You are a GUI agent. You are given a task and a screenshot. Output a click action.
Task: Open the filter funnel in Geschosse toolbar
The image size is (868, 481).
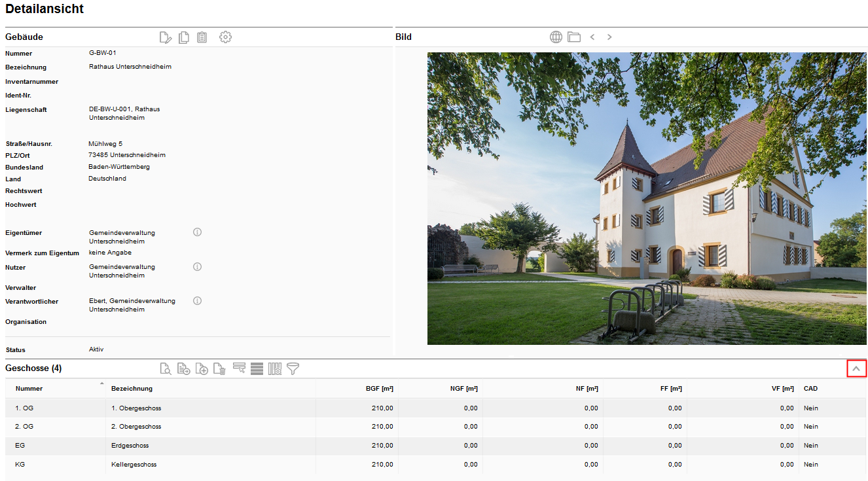point(293,369)
